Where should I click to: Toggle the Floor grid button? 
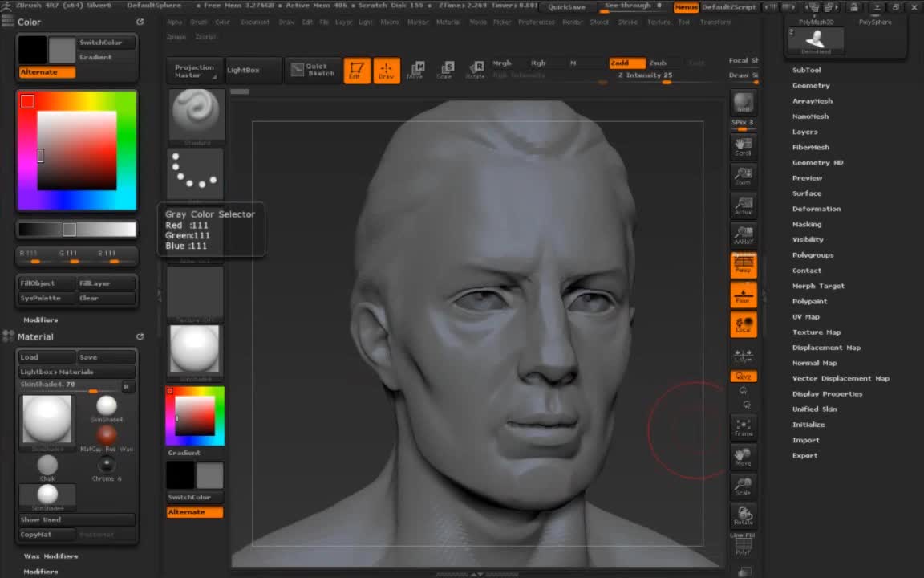[743, 295]
